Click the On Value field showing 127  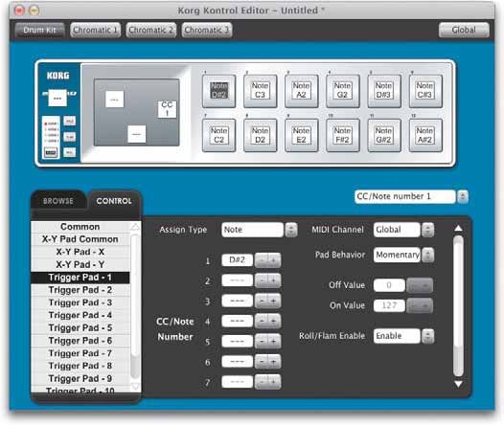click(x=389, y=305)
